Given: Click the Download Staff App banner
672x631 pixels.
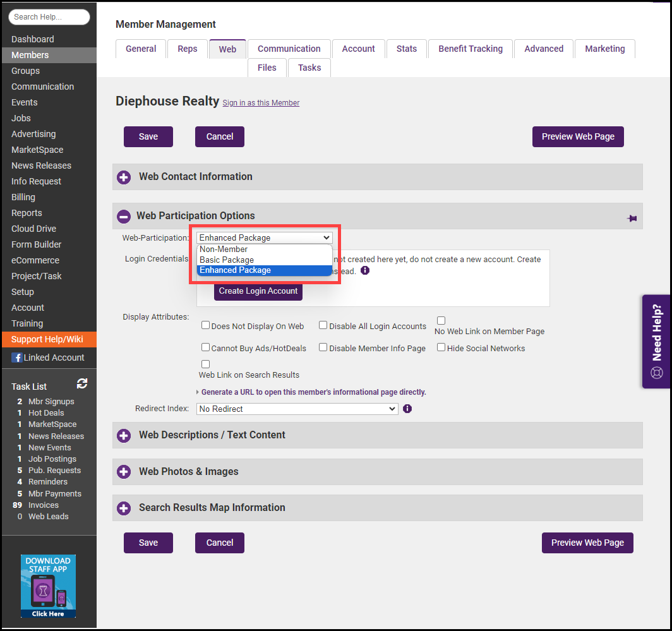Looking at the screenshot, I should (48, 586).
